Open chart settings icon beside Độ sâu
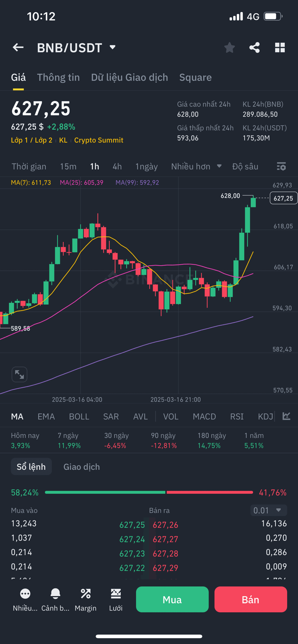The image size is (298, 644). (281, 166)
